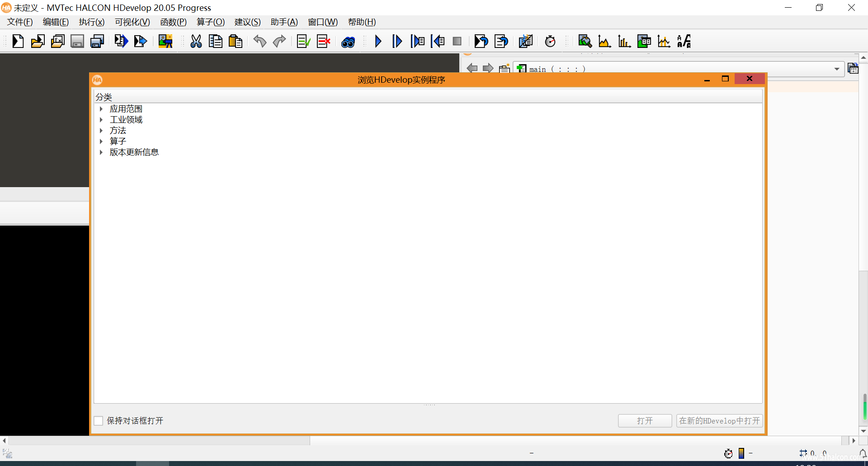Open the 助手(A) menu
Image resolution: width=868 pixels, height=466 pixels.
(x=284, y=22)
